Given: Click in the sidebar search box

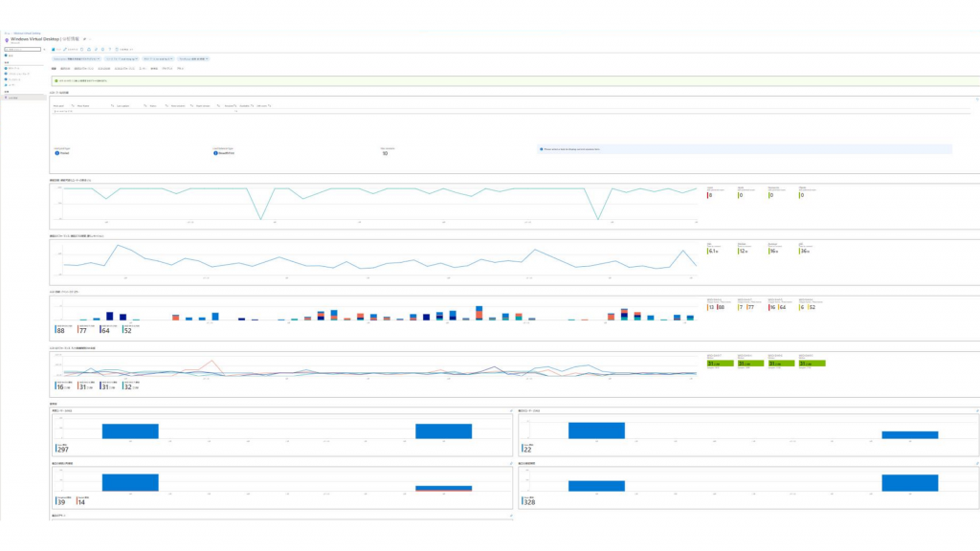Looking at the screenshot, I should 23,48.
